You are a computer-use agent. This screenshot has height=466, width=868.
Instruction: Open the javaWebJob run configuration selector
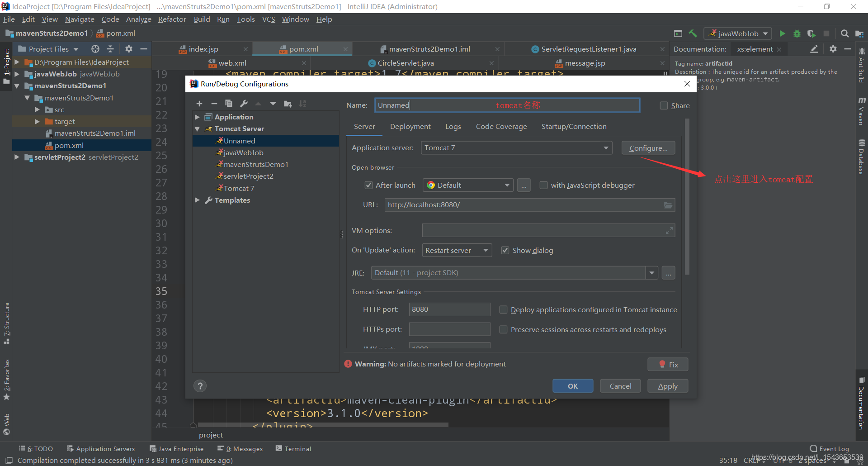738,33
